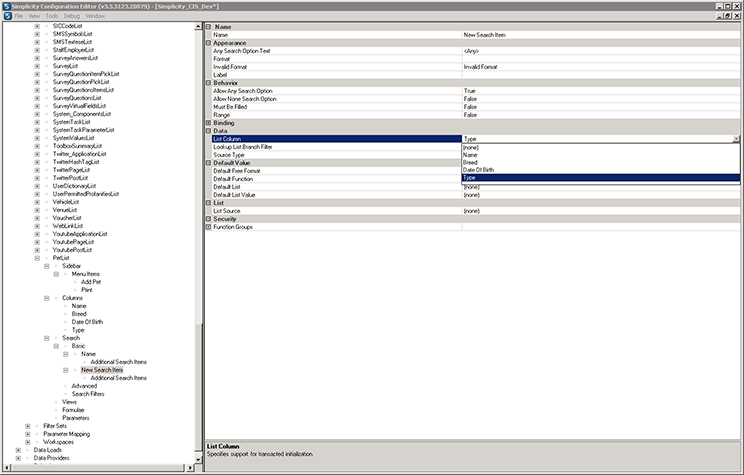The image size is (744, 475).
Task: Click the List Source property row
Action: click(475, 211)
